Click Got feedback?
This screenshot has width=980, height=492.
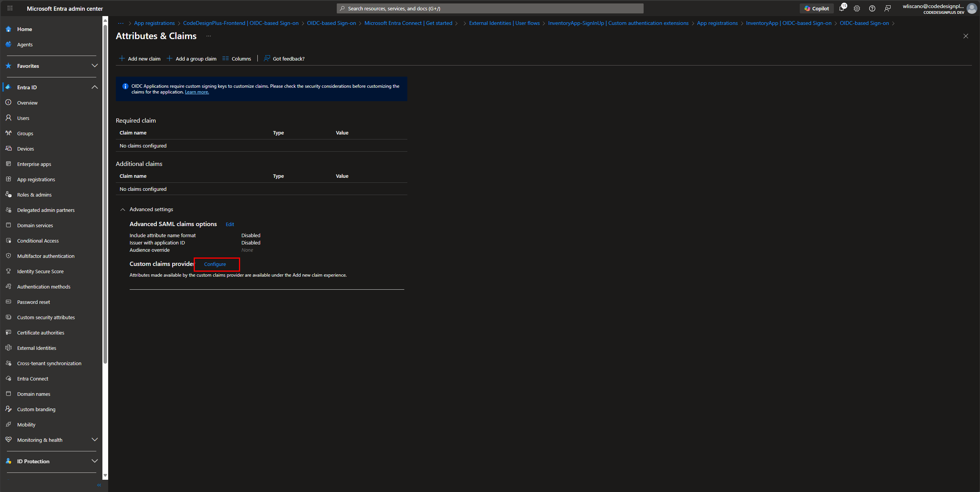click(284, 59)
